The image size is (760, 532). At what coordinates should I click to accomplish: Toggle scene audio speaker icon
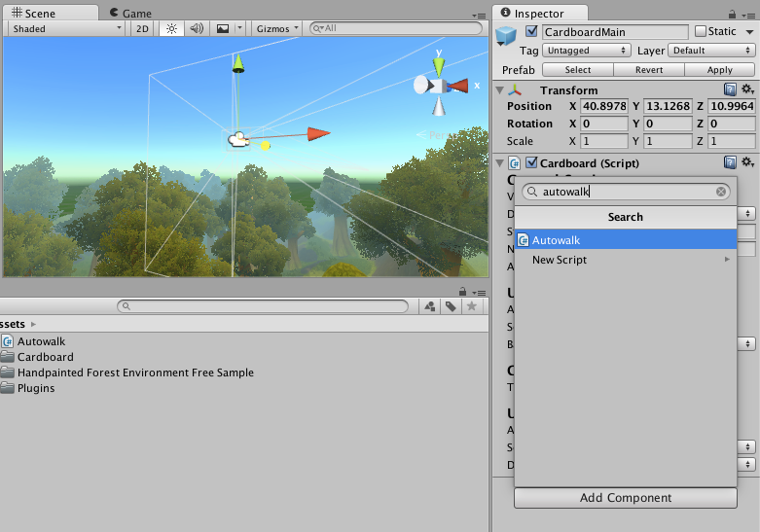tap(197, 28)
